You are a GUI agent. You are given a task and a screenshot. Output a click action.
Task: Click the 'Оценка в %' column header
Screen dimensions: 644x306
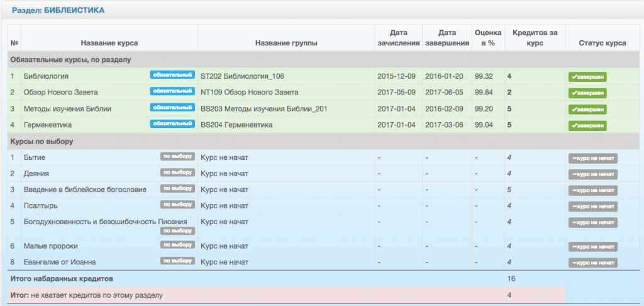click(x=487, y=38)
